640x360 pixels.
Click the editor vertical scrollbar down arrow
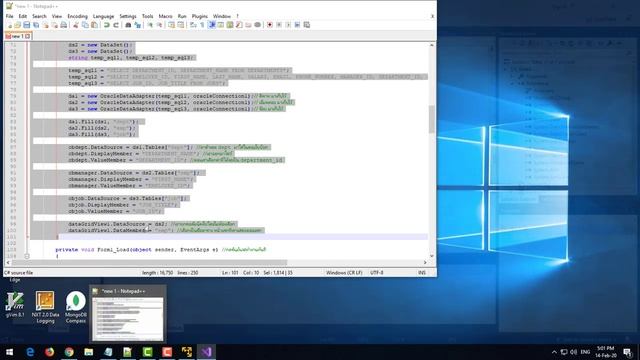click(x=431, y=256)
